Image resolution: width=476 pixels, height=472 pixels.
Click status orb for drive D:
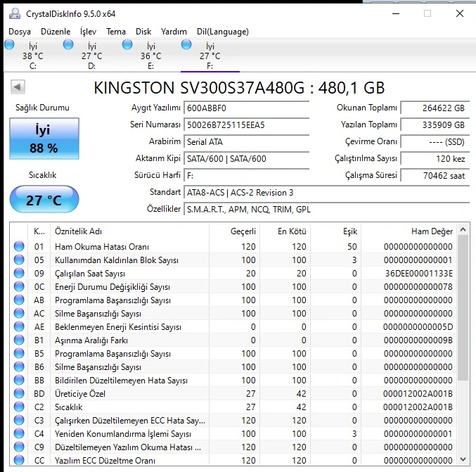click(68, 44)
